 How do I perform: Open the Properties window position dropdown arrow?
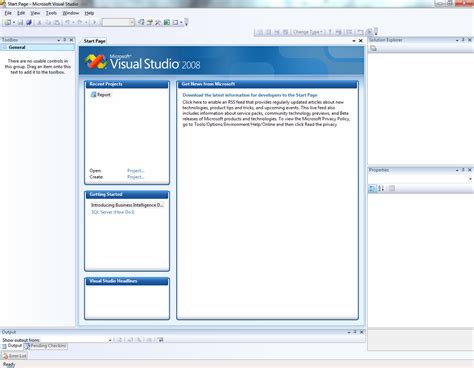pyautogui.click(x=457, y=170)
